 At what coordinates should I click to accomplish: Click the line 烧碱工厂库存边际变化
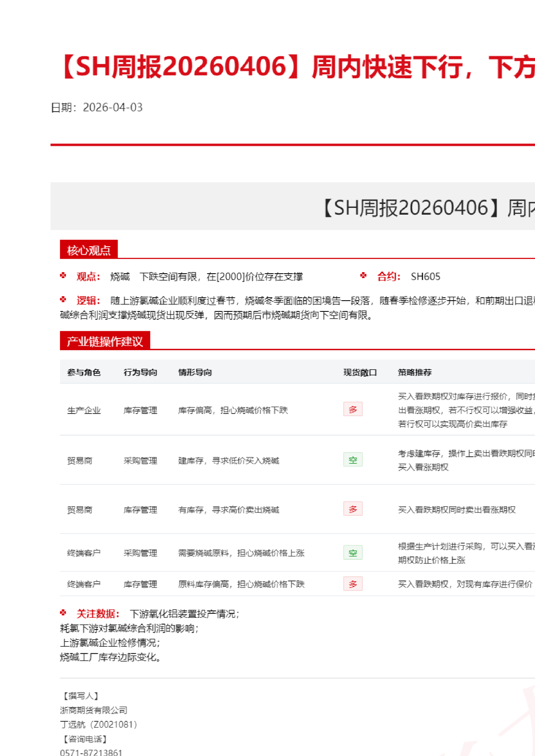coord(110,657)
